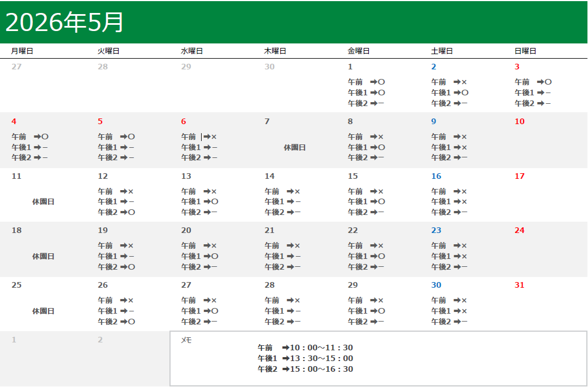Select memo line 午後1 13:30～15:00
The image size is (588, 387).
click(x=305, y=358)
